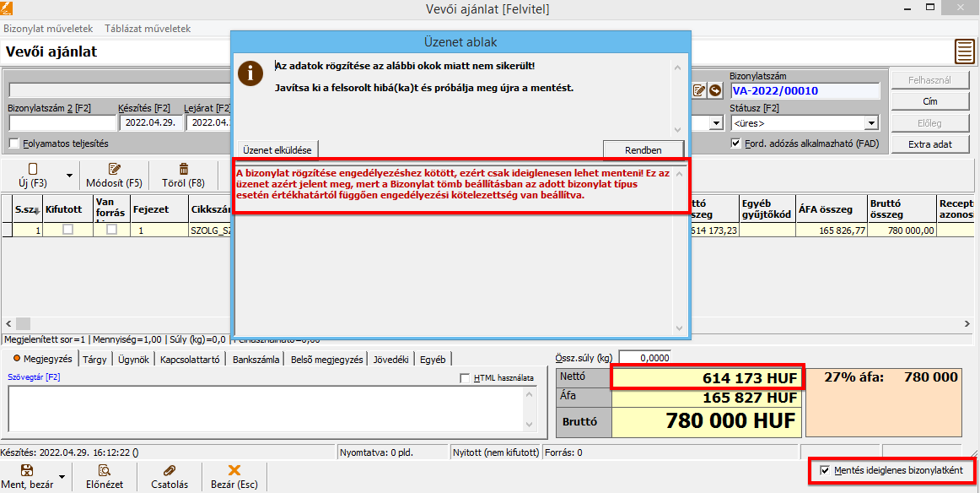Click the Rendben button in the dialog
The image size is (980, 493).
(x=643, y=150)
